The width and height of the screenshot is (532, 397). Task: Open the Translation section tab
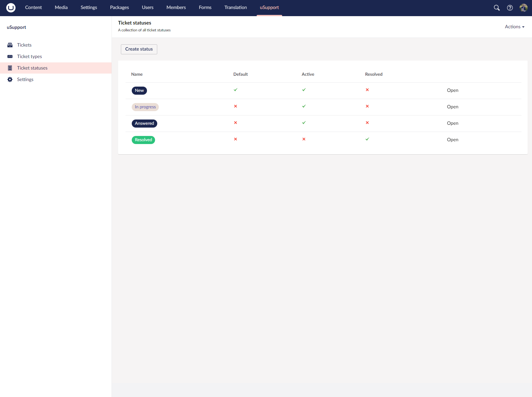click(x=236, y=7)
